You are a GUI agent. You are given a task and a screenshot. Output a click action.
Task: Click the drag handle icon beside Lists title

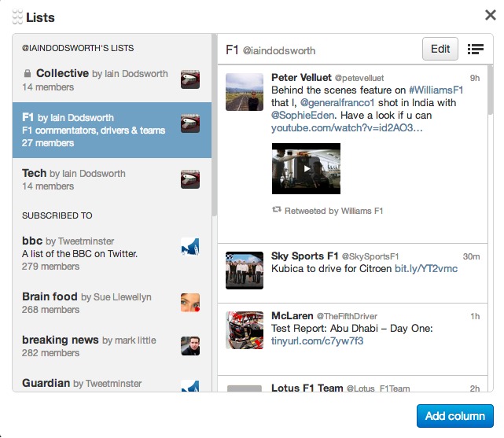pyautogui.click(x=17, y=17)
